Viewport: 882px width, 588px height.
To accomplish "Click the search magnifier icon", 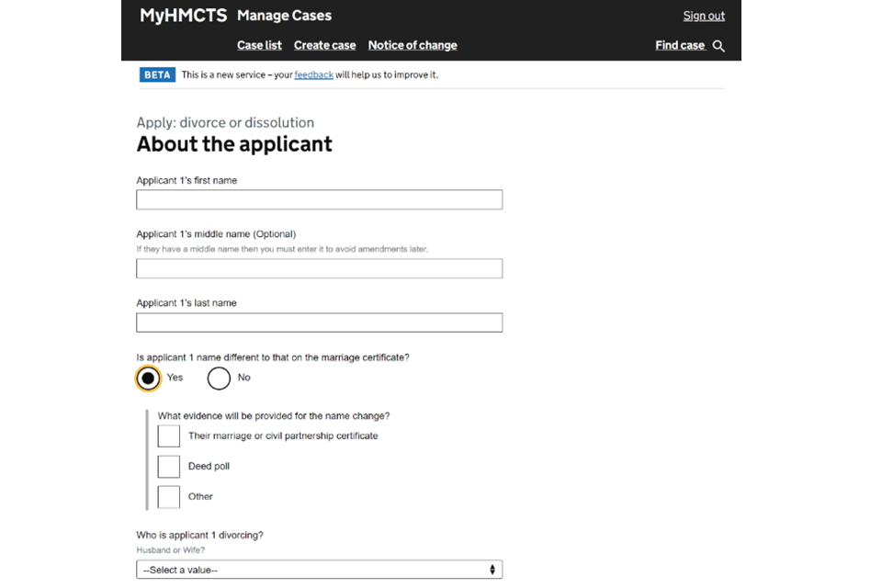I will point(718,46).
